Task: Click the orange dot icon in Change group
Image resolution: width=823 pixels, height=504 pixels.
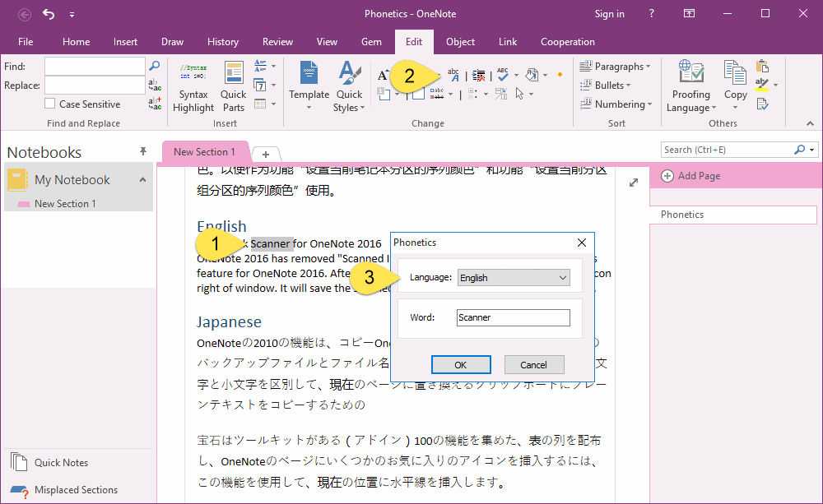Action: point(560,75)
